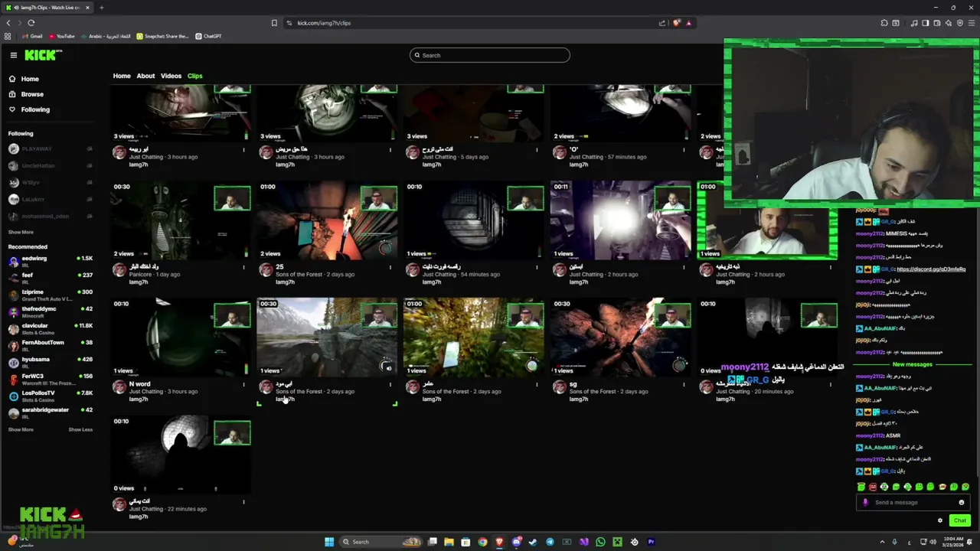Open options menu for the sg clip
The height and width of the screenshot is (551, 980).
[x=684, y=384]
